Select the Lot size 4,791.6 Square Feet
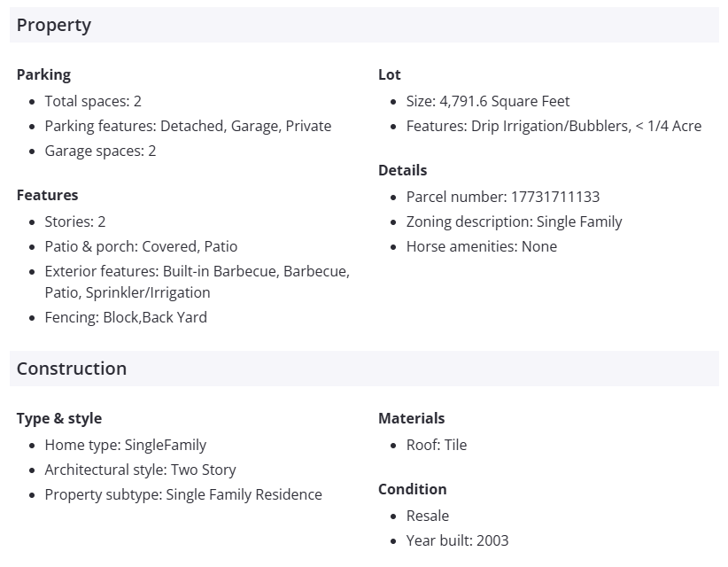Screen dimensions: 728x567 488,101
